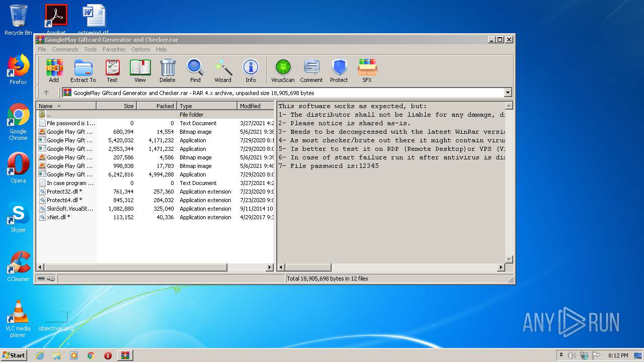Click the Delete trash icon
The height and width of the screenshot is (362, 644).
point(168,70)
